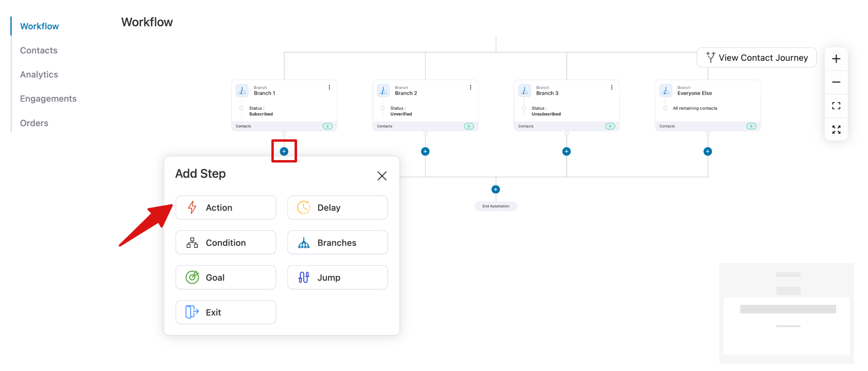Screen dimensions: 868x371
Task: Add a step under Branch 3
Action: (x=566, y=151)
